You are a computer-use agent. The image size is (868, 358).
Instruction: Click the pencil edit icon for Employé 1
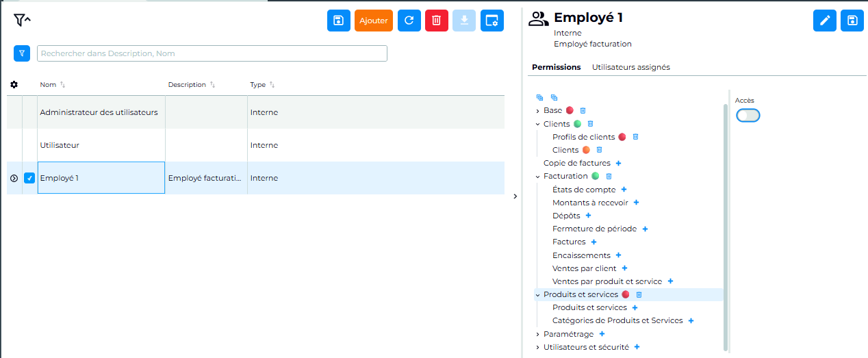pyautogui.click(x=824, y=21)
